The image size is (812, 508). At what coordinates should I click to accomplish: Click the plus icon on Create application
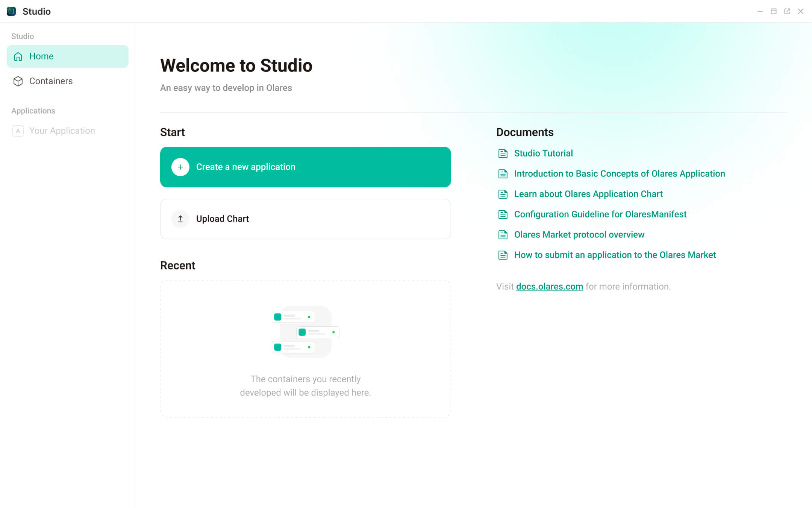(180, 167)
